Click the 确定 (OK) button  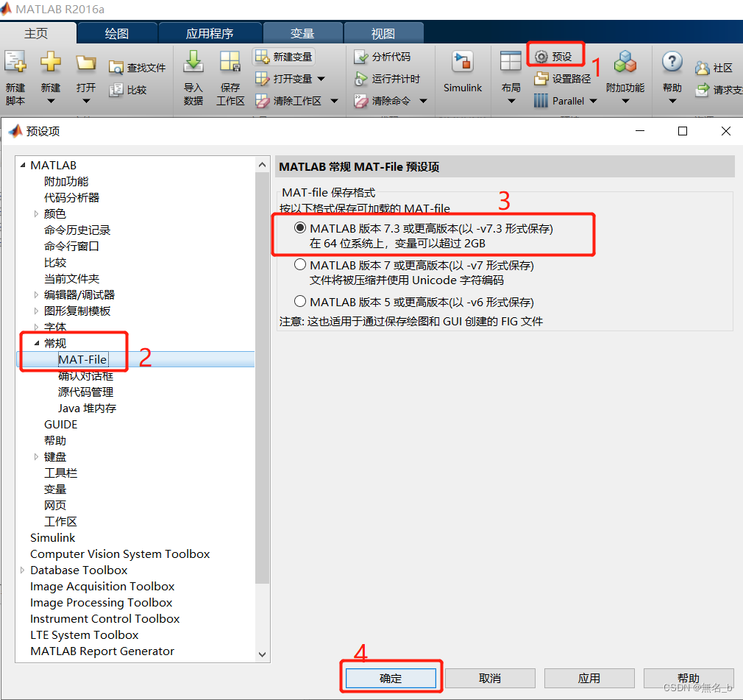point(391,678)
